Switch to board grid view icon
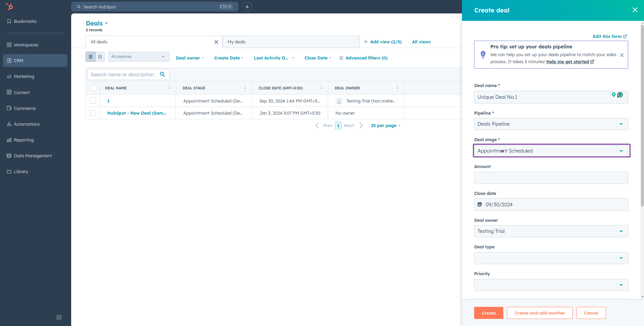 click(100, 57)
